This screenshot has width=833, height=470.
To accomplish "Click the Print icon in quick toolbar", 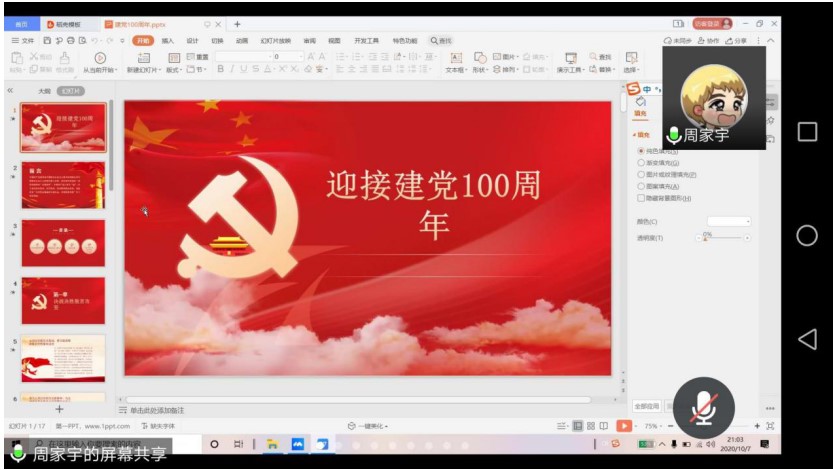I will (x=71, y=40).
